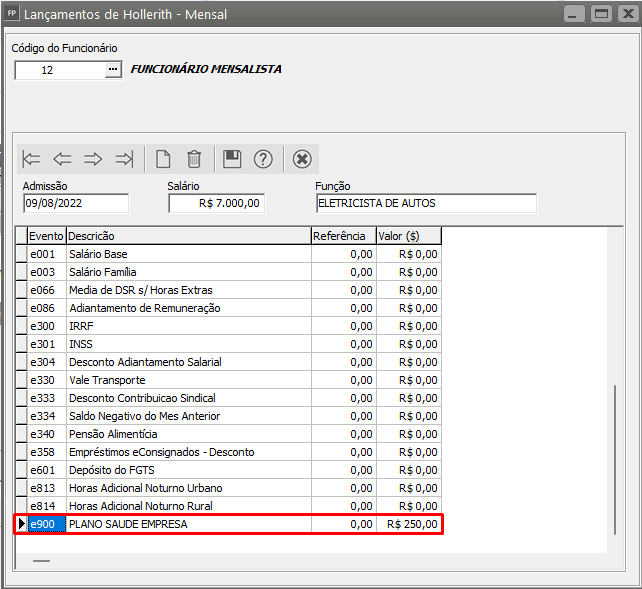Click the previous record arrow

(62, 159)
